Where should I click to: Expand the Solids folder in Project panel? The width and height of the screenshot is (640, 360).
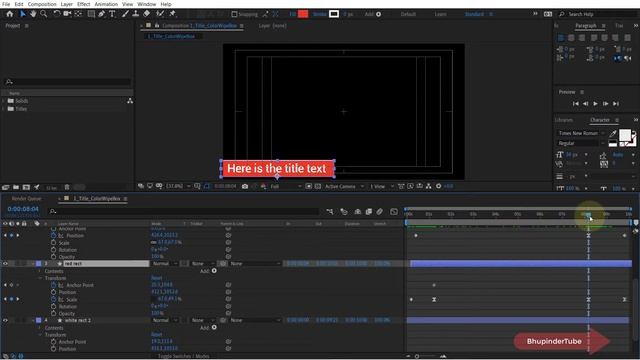4,101
